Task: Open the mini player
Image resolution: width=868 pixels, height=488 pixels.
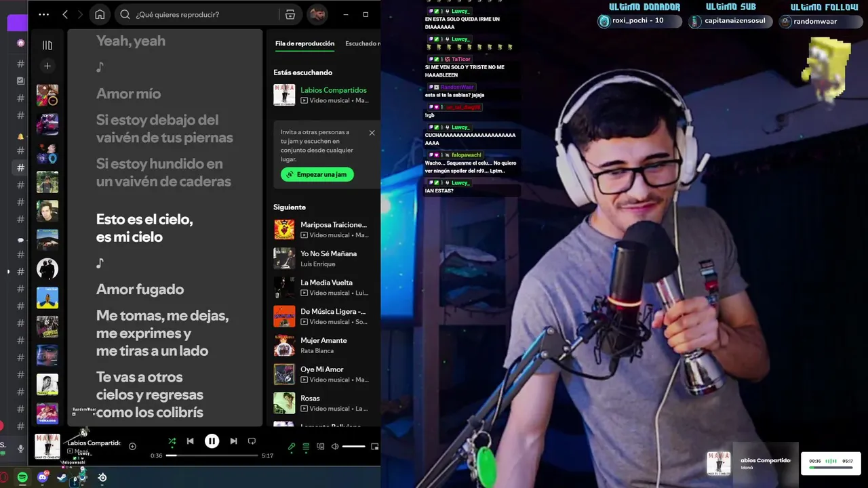Action: [375, 447]
